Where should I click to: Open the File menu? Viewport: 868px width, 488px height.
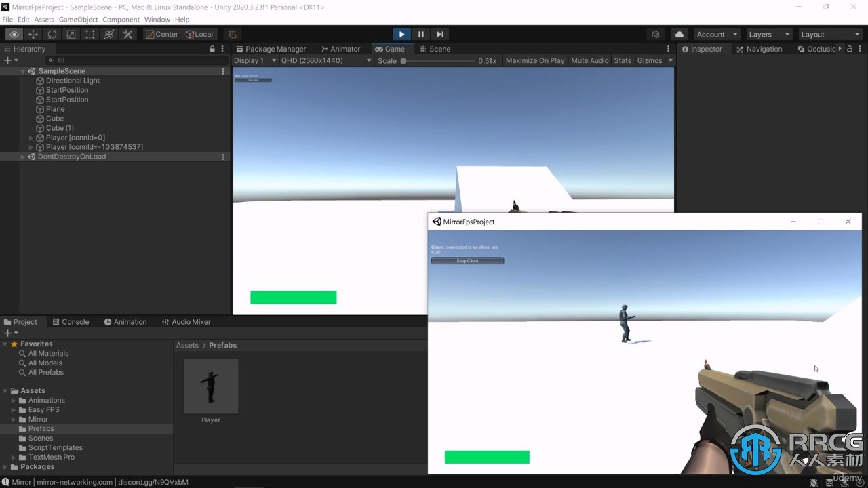7,20
